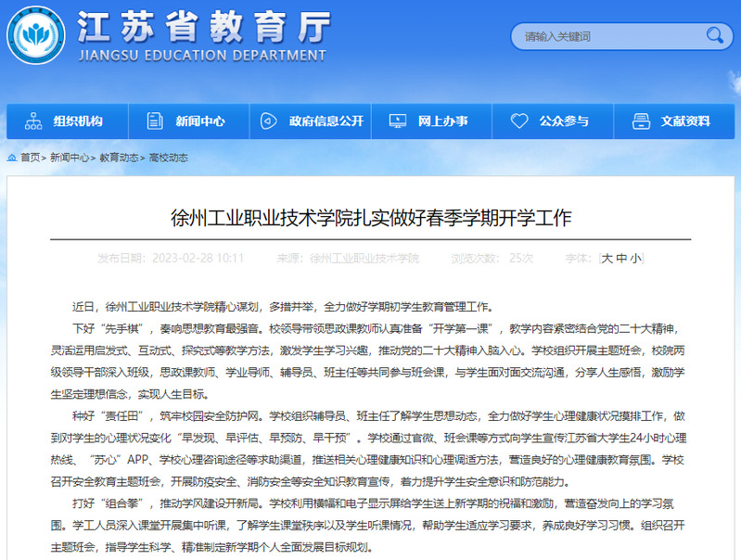
Task: Open the 网上办事 menu label
Action: (x=442, y=121)
